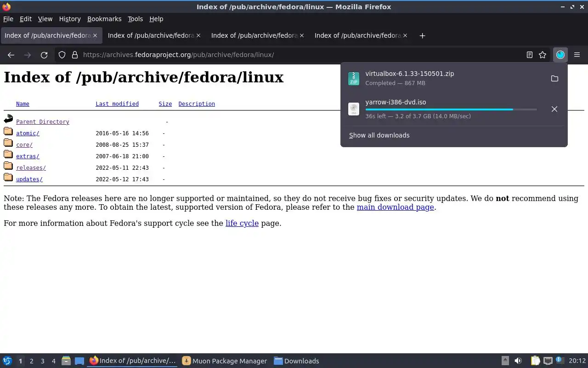Open Muon Package Manager from taskbar
Viewport: 588px width, 368px height.
point(225,361)
